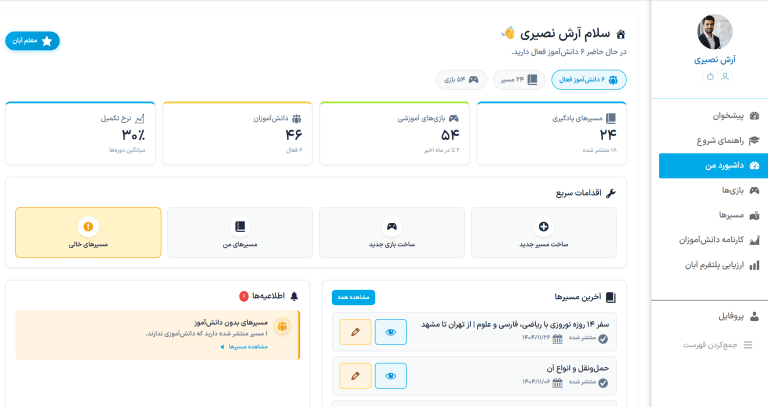The height and width of the screenshot is (407, 768).
Task: Click the ساخت مسیر جدید quick action button
Action: pos(543,234)
